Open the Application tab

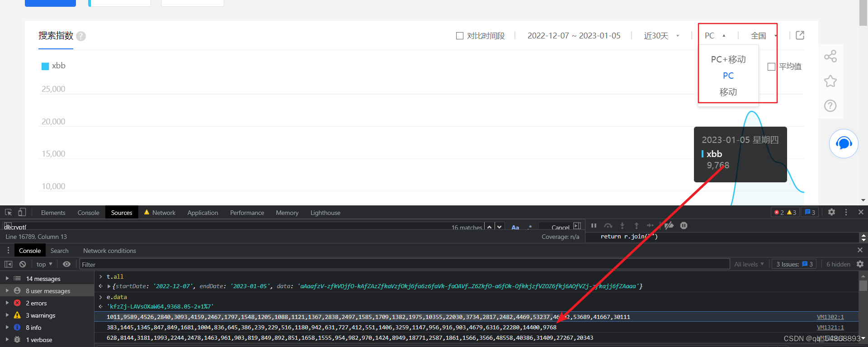(x=203, y=213)
